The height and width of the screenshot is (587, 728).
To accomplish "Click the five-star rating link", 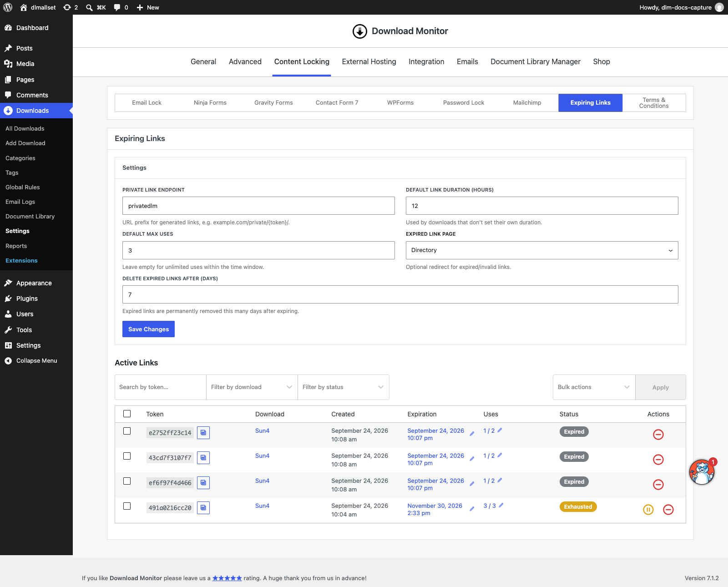I will [x=227, y=578].
